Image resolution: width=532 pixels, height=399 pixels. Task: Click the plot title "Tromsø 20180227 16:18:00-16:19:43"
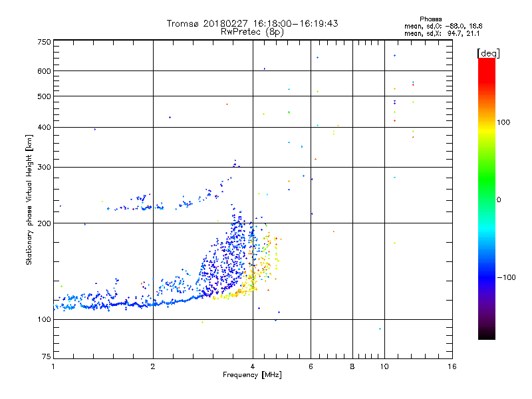coord(252,23)
